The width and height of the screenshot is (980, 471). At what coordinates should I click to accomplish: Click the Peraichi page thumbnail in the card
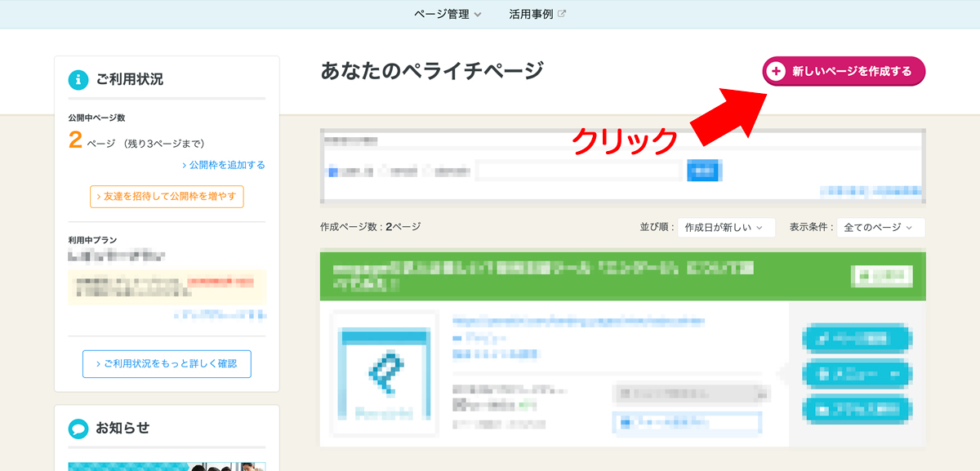coord(384,375)
